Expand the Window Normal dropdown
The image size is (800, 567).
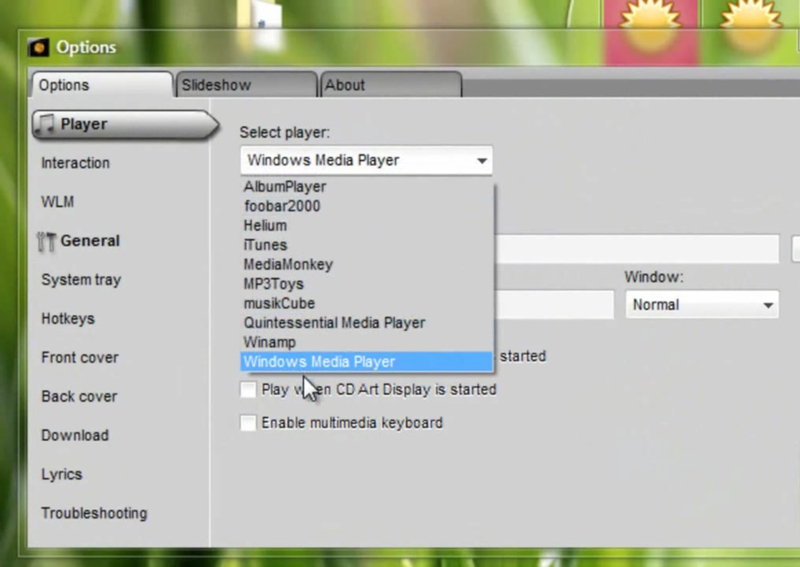tap(702, 305)
